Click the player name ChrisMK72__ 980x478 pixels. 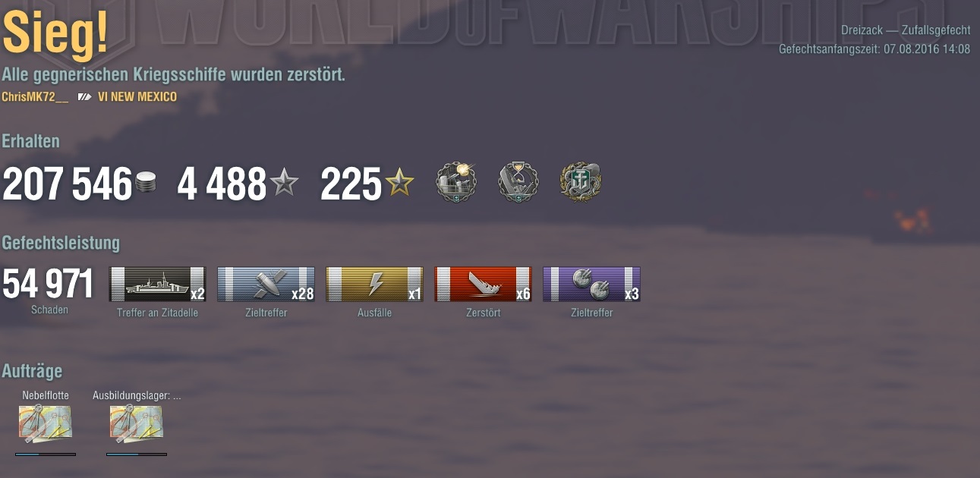tap(35, 97)
